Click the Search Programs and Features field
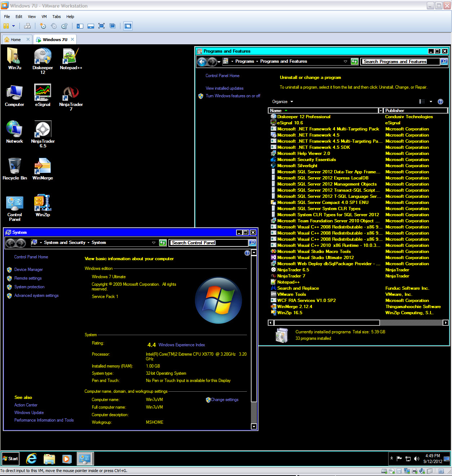 [x=400, y=62]
